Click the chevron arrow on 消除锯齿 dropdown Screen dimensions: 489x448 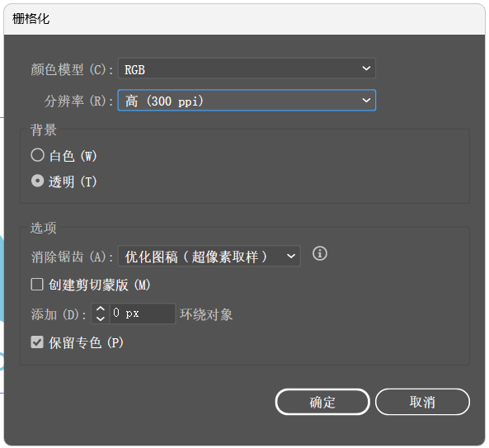pyautogui.click(x=291, y=257)
